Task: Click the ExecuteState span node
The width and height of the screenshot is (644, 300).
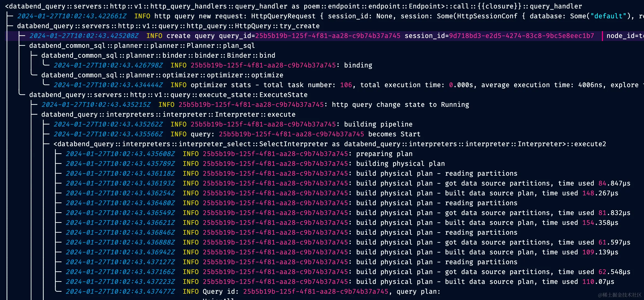Action: coord(168,95)
